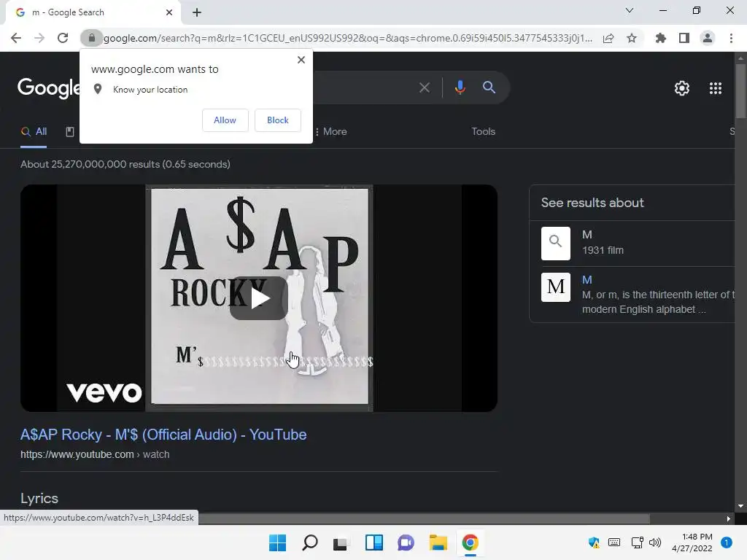Clear the search box text
This screenshot has width=747, height=560.
click(x=424, y=87)
